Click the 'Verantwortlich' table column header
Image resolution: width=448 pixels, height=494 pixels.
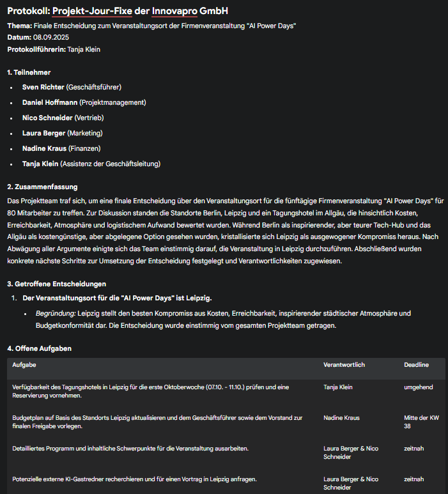[x=344, y=364]
